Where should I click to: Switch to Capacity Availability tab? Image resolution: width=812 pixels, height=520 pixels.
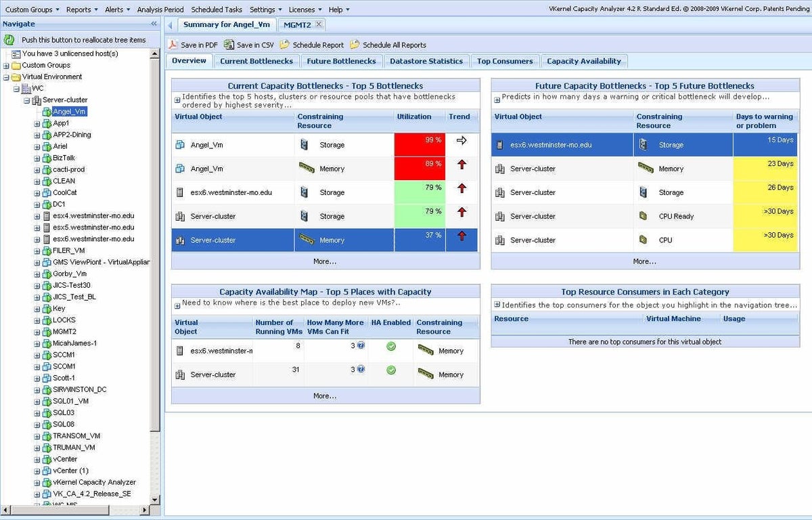[x=584, y=61]
